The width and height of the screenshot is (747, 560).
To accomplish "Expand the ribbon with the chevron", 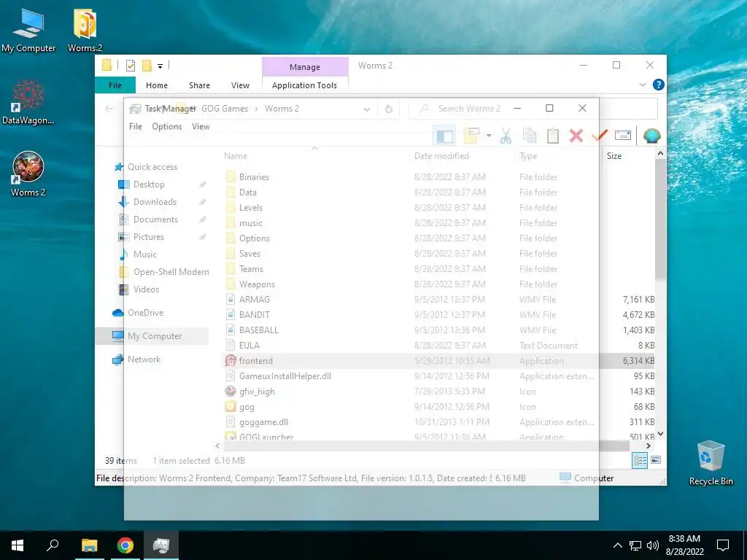I will point(642,85).
